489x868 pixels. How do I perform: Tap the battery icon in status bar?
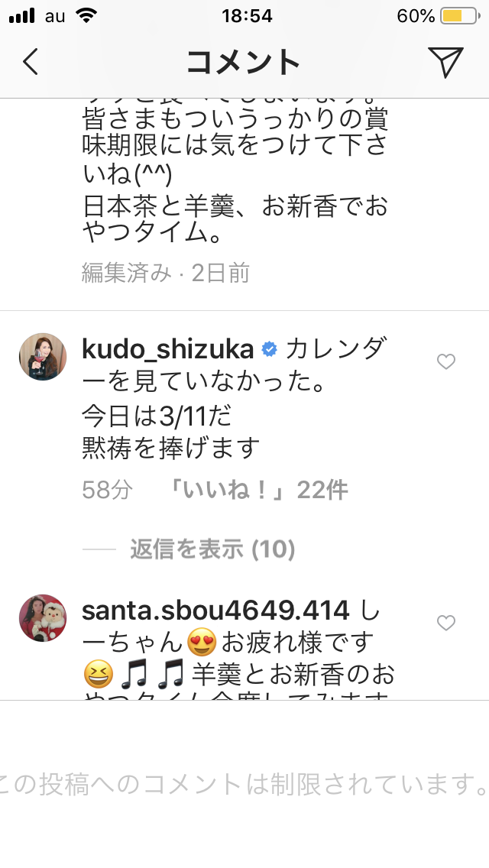pyautogui.click(x=460, y=16)
